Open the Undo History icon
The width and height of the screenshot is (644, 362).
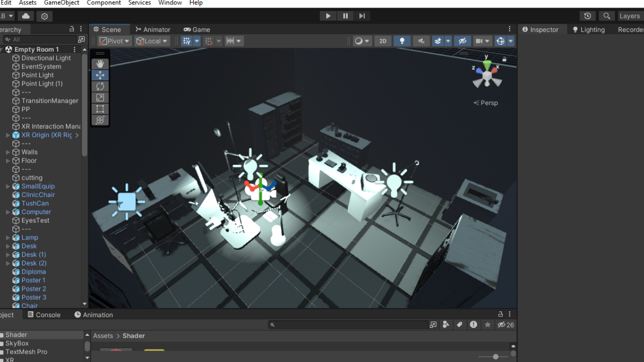point(587,16)
